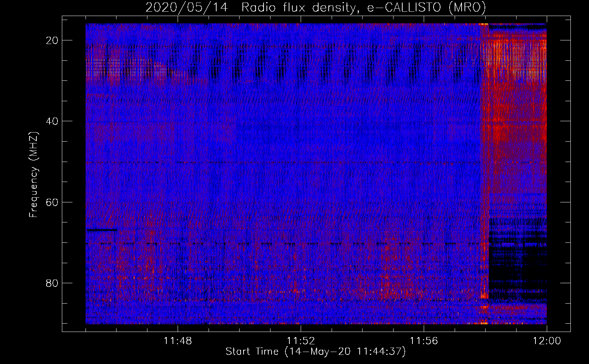
Task: Click the 'Start Time (14-May-20 11:44:37)' label
Action: (316, 352)
